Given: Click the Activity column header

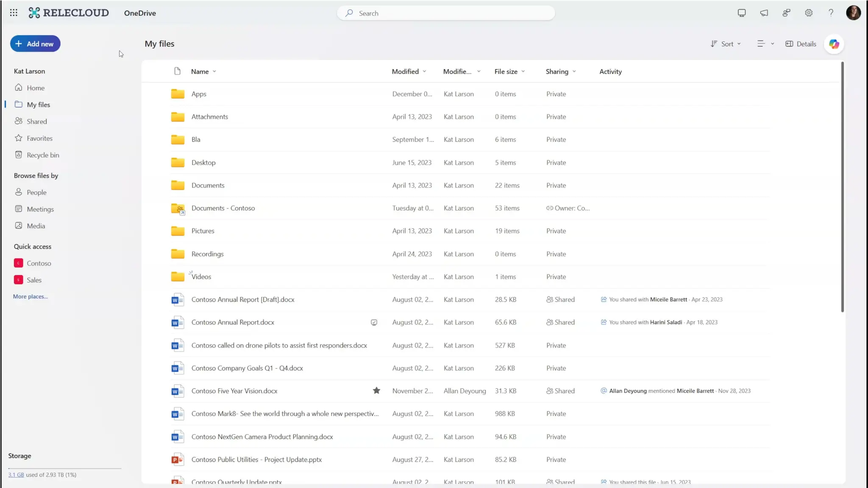Looking at the screenshot, I should coord(610,72).
